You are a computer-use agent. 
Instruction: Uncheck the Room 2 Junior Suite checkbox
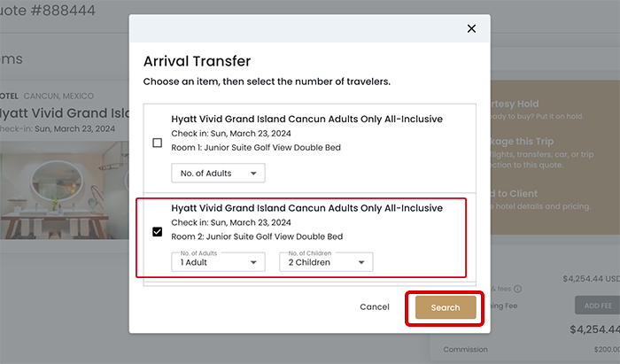coord(158,232)
